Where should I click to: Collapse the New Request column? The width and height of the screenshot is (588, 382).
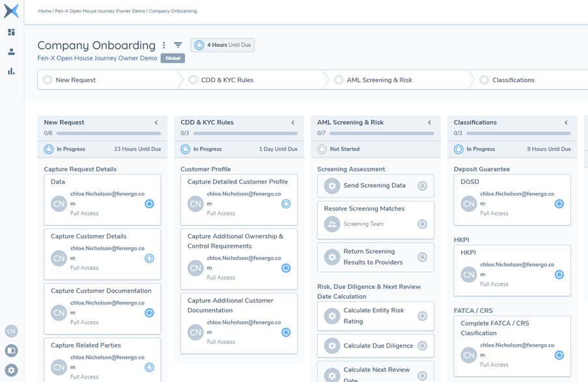pyautogui.click(x=156, y=123)
